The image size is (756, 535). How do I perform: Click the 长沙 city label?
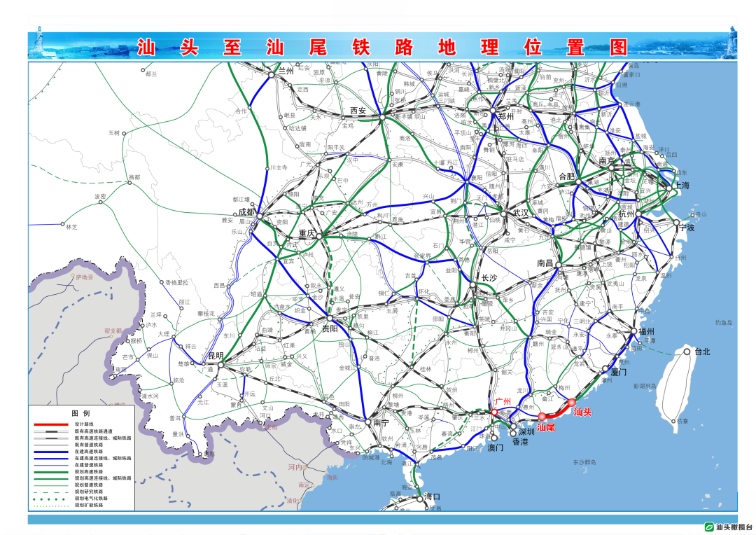click(x=489, y=277)
